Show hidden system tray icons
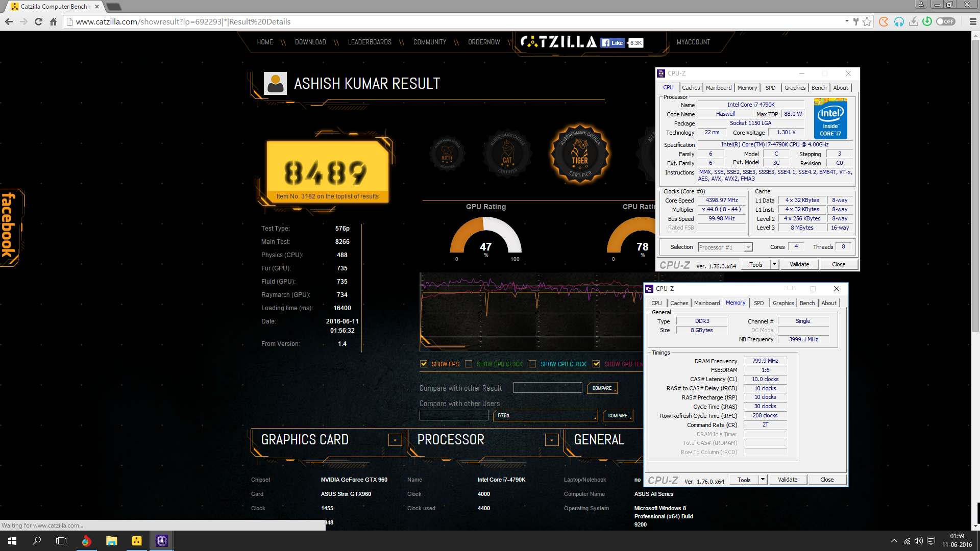Viewport: 980px width, 551px height. pos(894,541)
